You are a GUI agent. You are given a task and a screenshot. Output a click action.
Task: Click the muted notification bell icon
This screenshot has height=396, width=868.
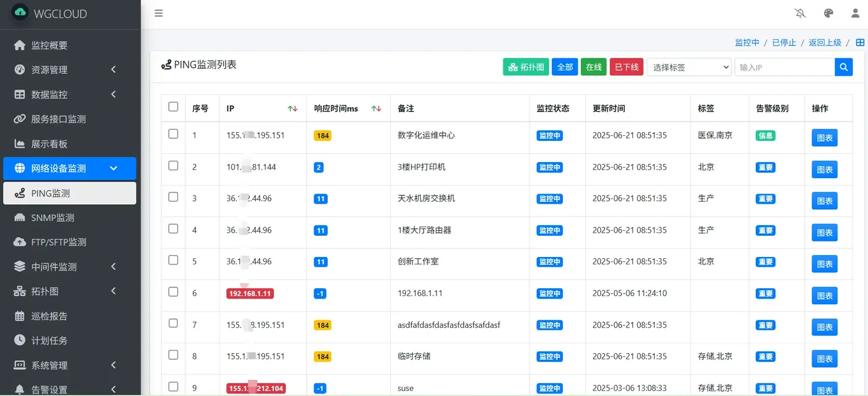(800, 13)
